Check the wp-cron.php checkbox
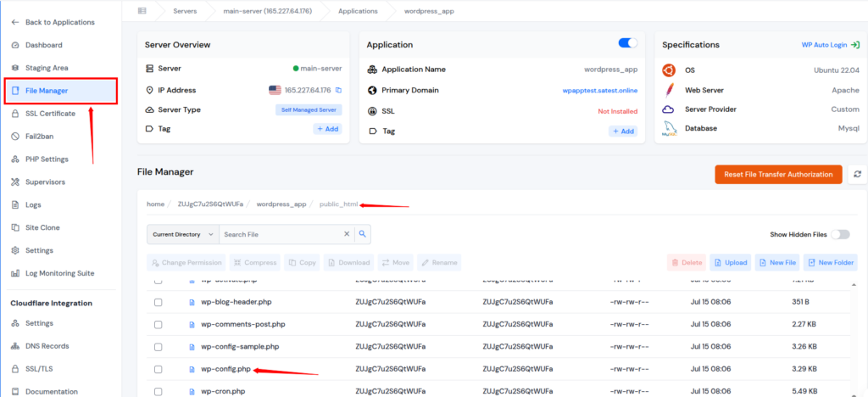Screen dimensions: 868x397 coord(159,391)
